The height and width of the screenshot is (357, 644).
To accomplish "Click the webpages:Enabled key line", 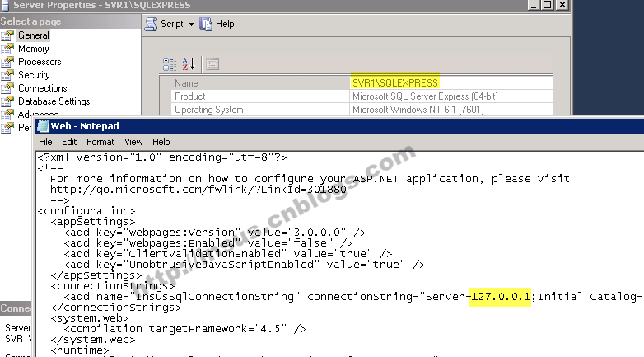I will point(208,243).
